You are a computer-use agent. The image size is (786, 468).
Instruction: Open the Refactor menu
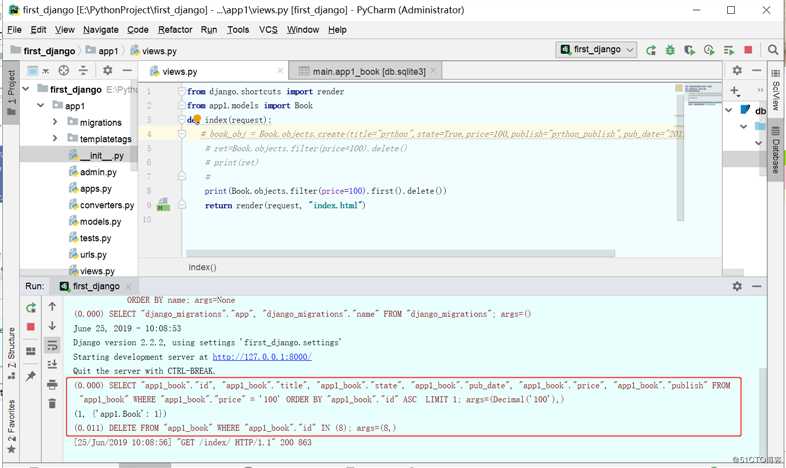tap(175, 30)
